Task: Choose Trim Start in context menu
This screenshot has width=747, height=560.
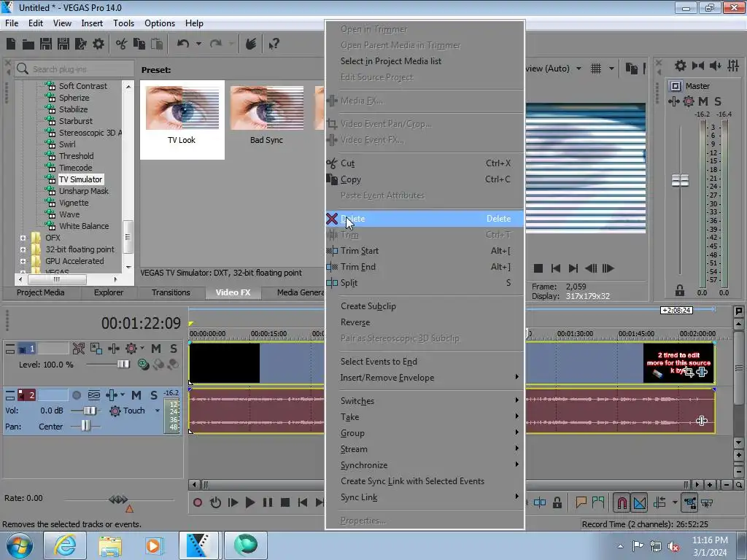Action: (x=425, y=251)
